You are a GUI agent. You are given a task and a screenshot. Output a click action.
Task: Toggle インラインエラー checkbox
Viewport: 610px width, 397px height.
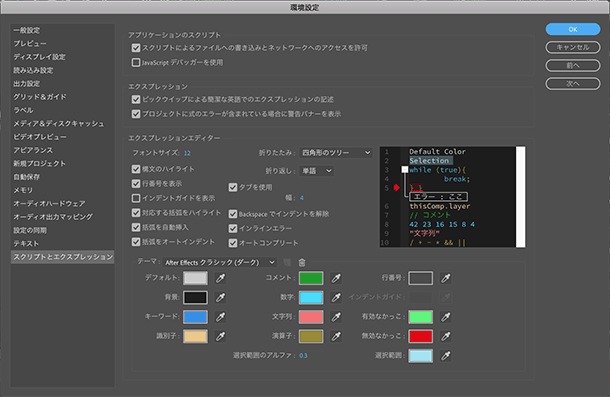[x=233, y=228]
